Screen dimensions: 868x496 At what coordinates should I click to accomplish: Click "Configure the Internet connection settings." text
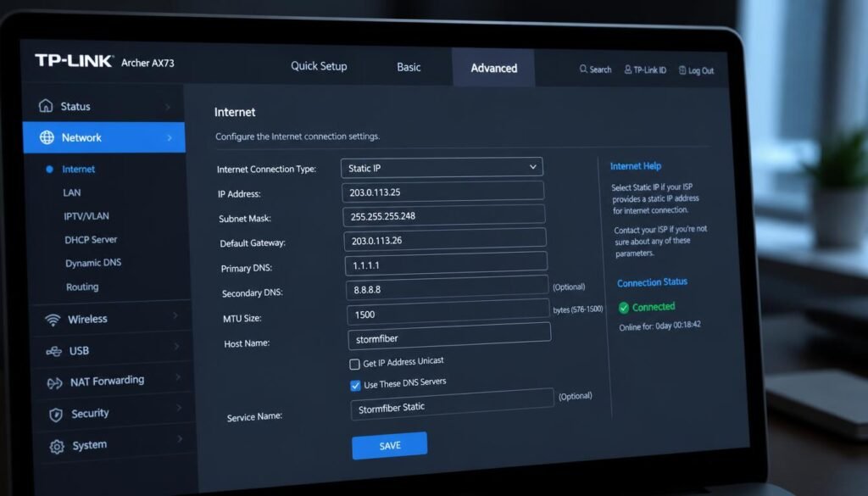tap(298, 137)
